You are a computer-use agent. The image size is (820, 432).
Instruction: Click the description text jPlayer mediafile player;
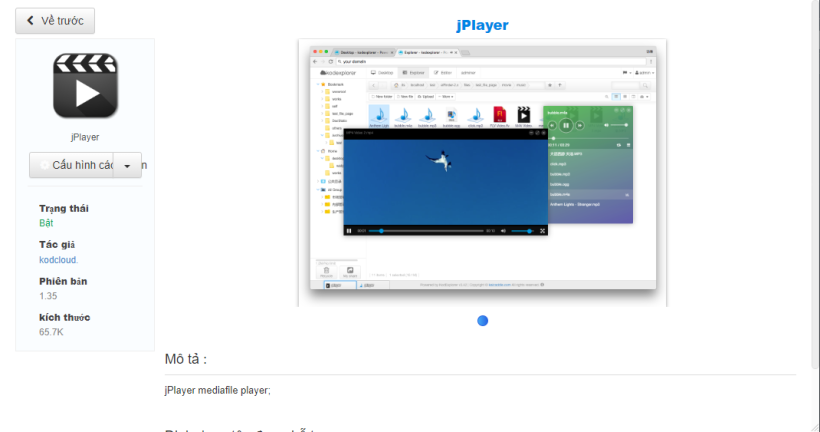pos(218,390)
